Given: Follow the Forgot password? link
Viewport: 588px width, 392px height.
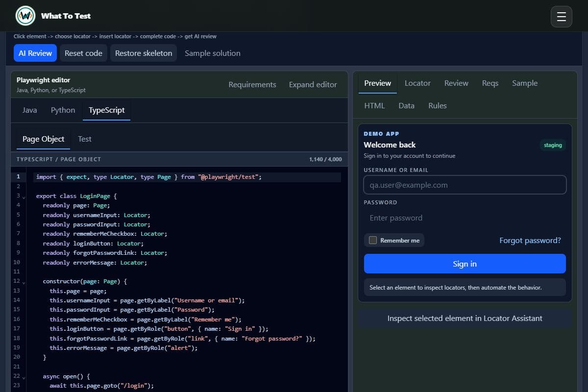Looking at the screenshot, I should pos(530,240).
